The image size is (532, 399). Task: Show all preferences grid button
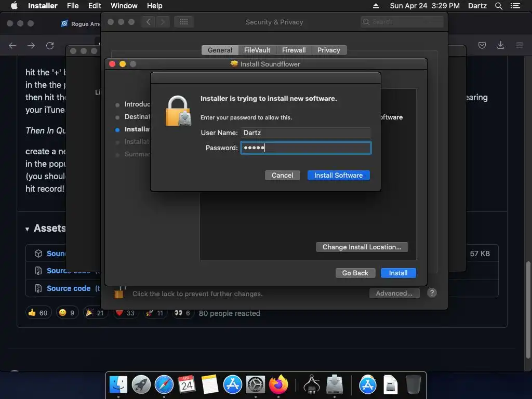pos(184,22)
